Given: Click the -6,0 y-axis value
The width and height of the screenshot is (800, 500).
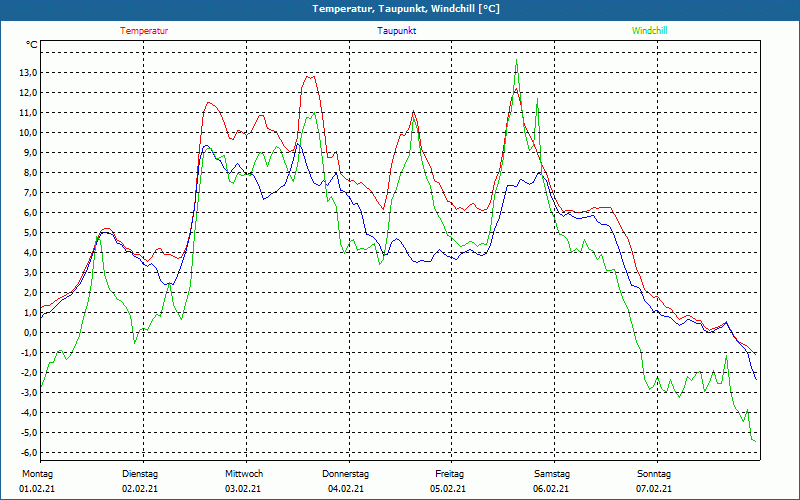Looking at the screenshot, I should coord(29,453).
